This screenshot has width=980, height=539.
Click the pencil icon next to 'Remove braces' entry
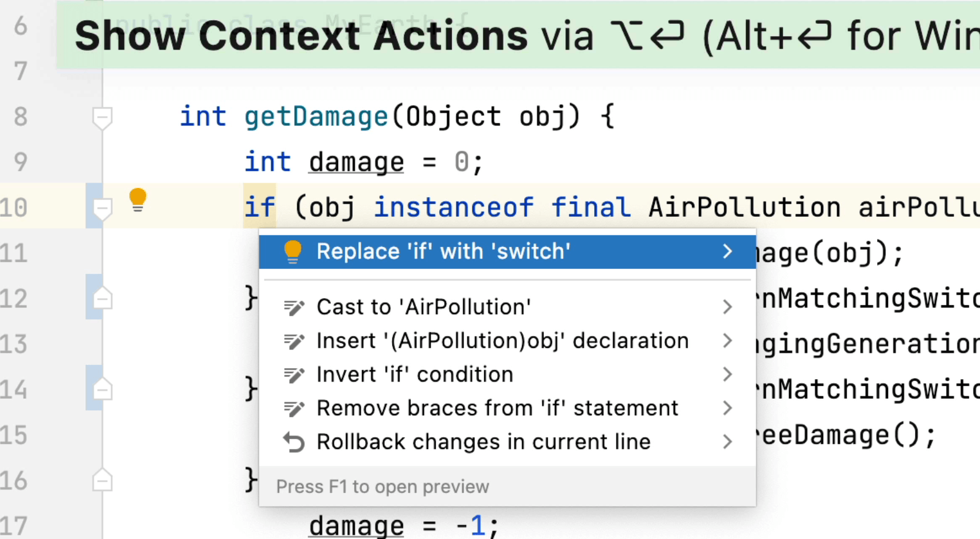click(x=294, y=408)
